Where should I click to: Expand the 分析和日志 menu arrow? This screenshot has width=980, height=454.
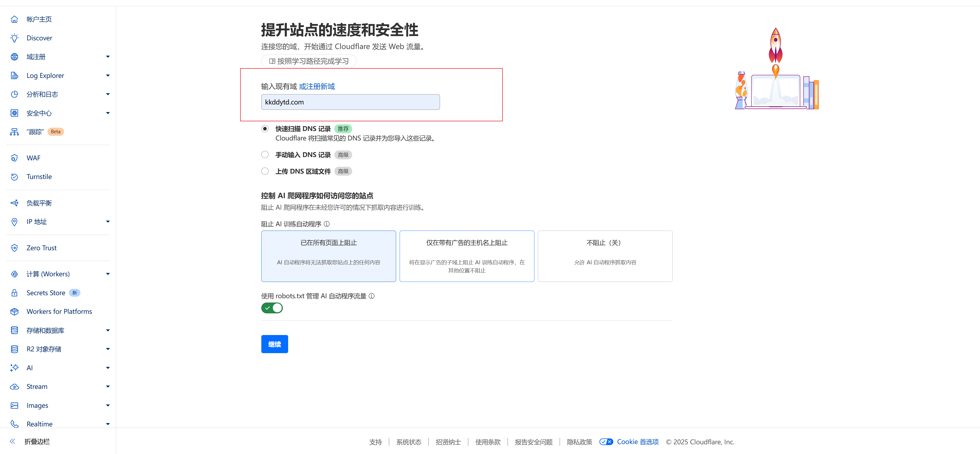pyautogui.click(x=108, y=94)
